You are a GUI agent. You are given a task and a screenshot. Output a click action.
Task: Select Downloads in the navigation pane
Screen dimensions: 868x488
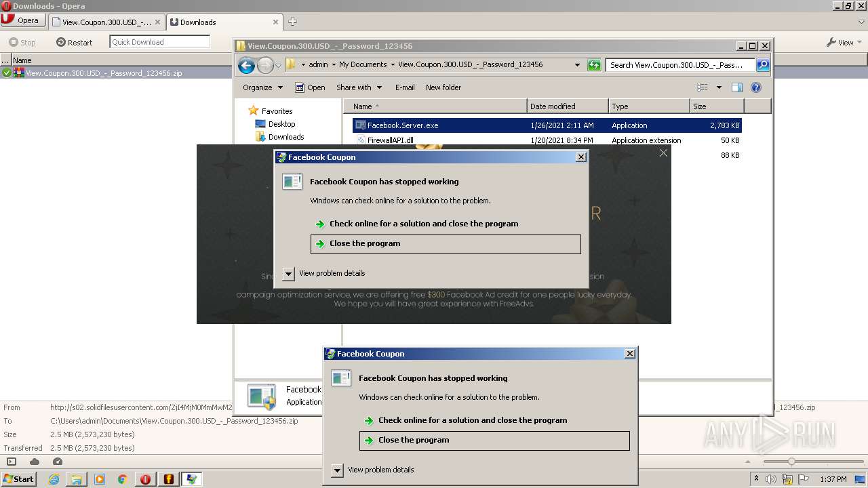pyautogui.click(x=285, y=137)
